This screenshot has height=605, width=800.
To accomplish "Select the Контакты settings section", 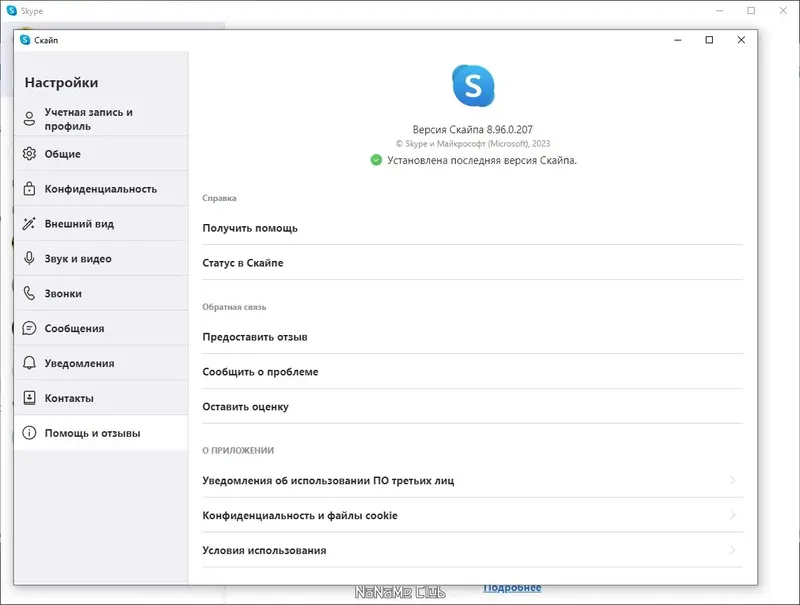I will 101,398.
